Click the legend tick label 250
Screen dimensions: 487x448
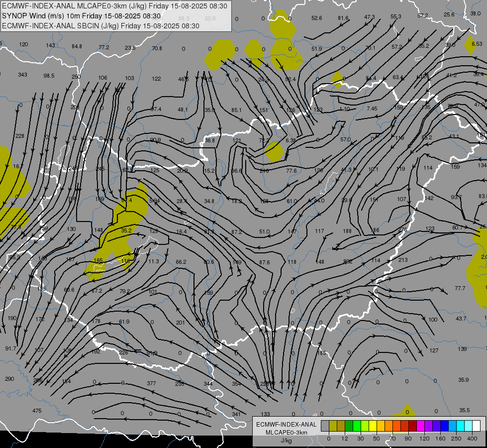(x=456, y=439)
